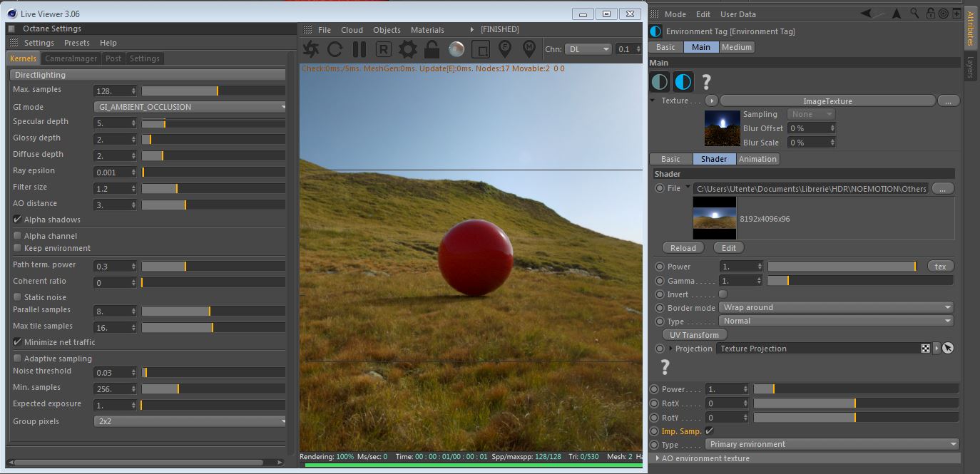This screenshot has width=980, height=474.
Task: Open the Chn: DL channel dropdown
Action: click(588, 49)
